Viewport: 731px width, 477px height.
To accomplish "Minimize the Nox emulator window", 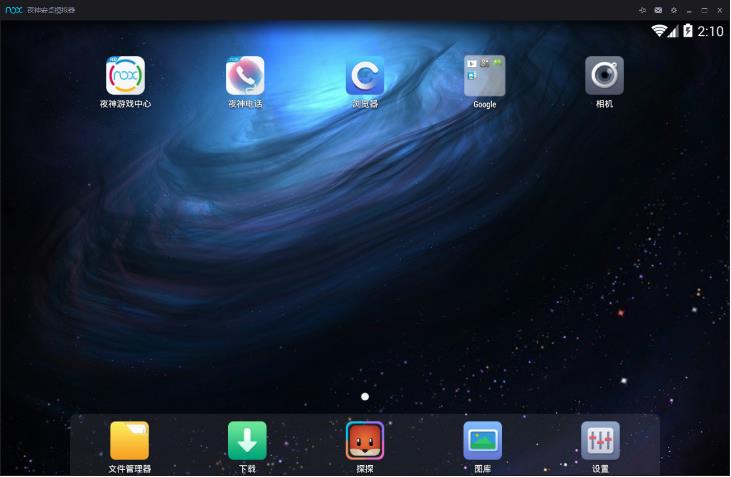I will [x=689, y=10].
